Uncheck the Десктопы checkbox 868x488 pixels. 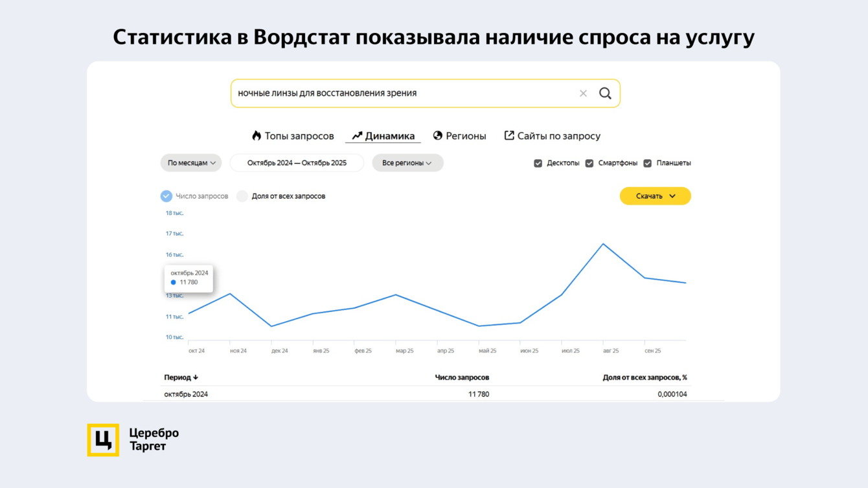point(538,163)
